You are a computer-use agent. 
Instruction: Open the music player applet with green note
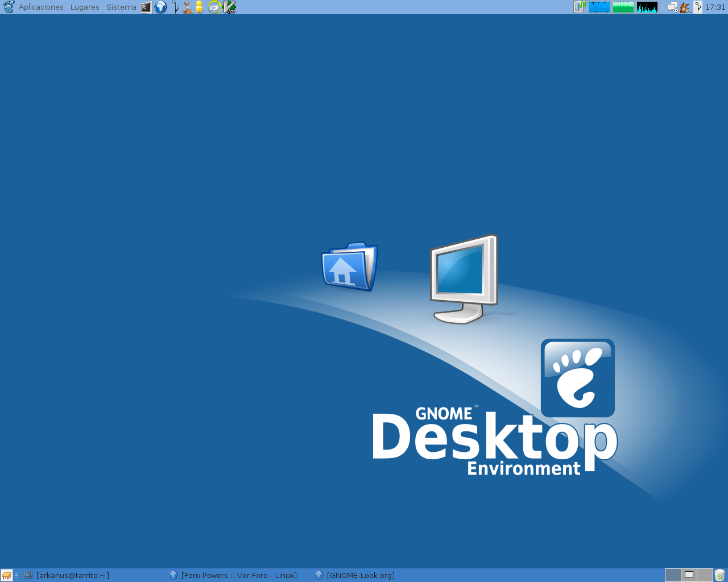click(580, 7)
